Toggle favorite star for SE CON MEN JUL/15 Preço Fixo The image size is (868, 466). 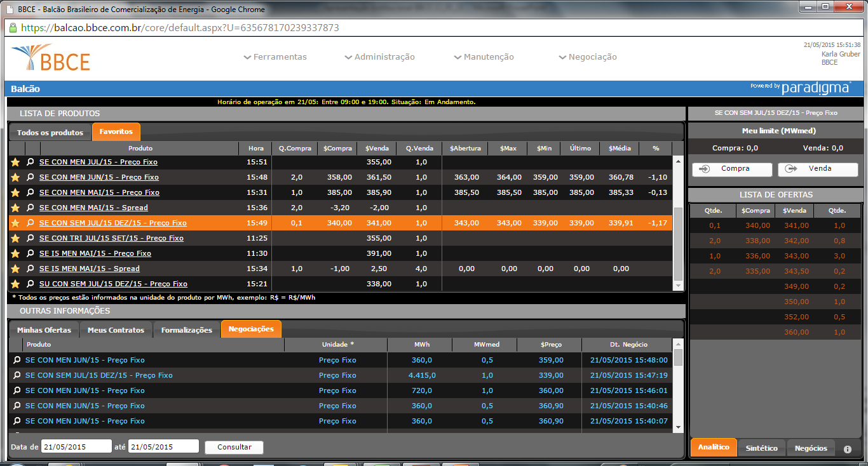coord(15,162)
